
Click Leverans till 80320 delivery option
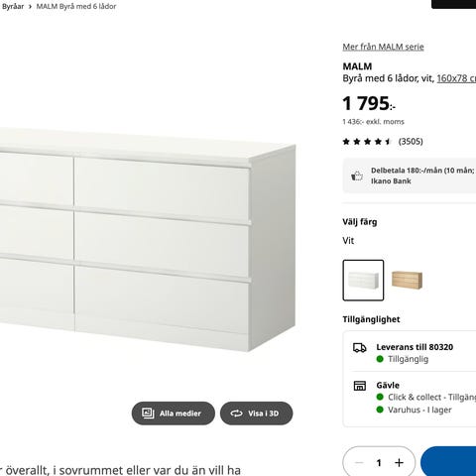click(415, 347)
